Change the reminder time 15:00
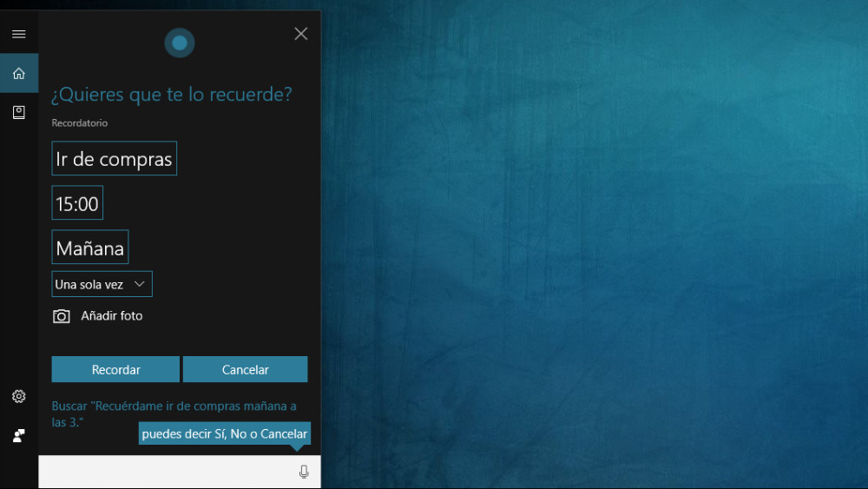Screen dimensions: 868x489 pos(77,202)
